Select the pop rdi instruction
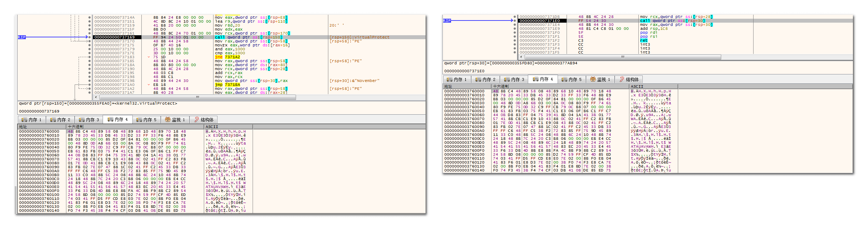Image resolution: width=868 pixels, height=229 pixels. point(649,32)
